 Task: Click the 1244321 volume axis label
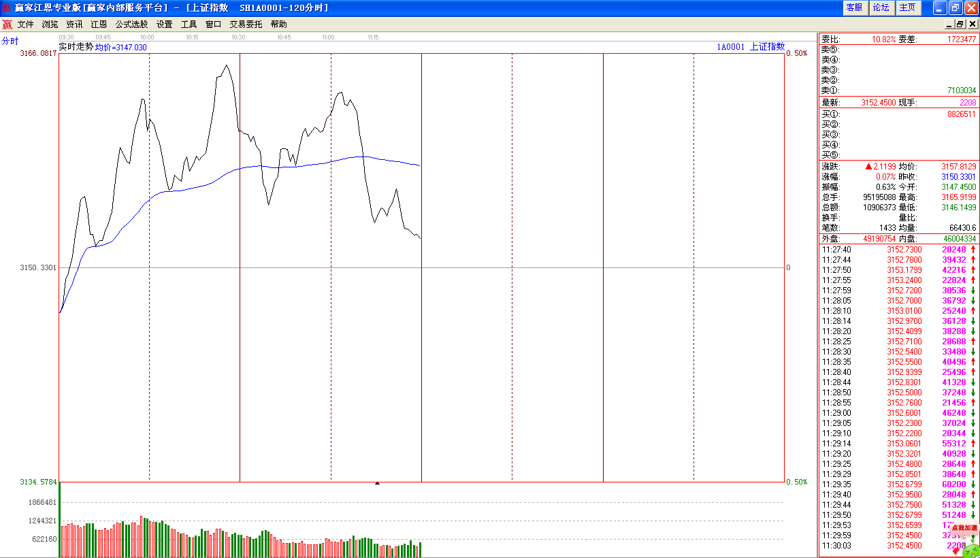pos(42,521)
